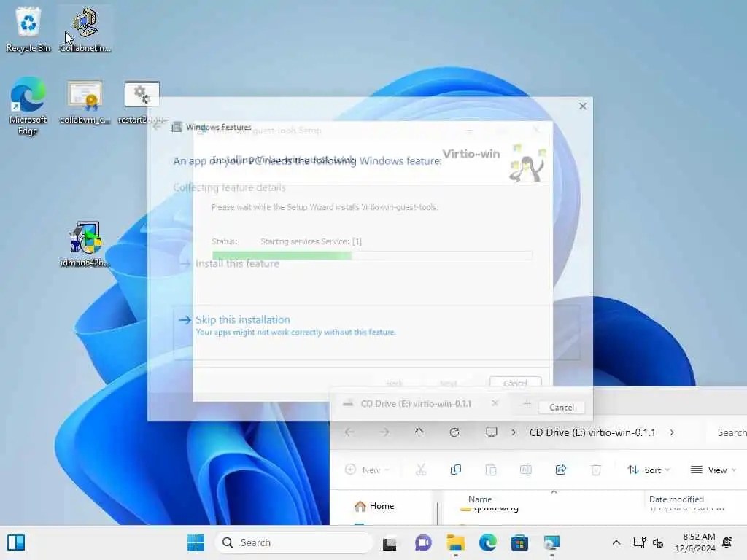Click the Rename icon in Explorer toolbar
Screen dimensions: 747x560
[x=526, y=470]
